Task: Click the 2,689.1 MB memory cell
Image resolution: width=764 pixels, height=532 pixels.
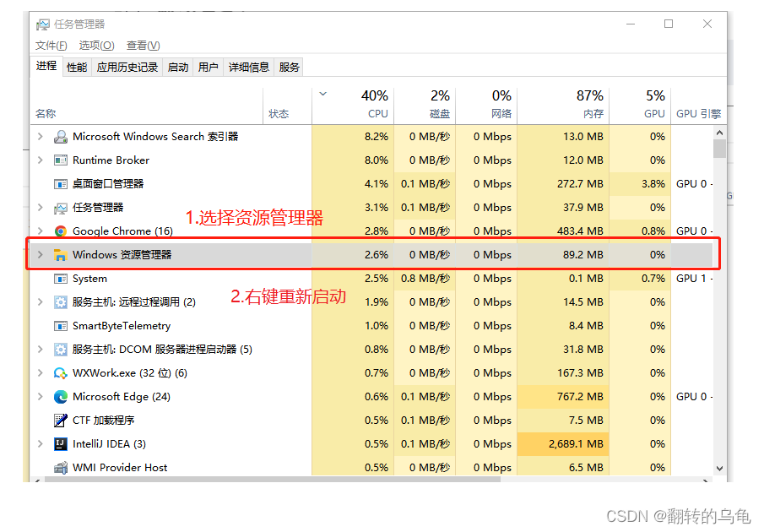Action: pos(563,444)
